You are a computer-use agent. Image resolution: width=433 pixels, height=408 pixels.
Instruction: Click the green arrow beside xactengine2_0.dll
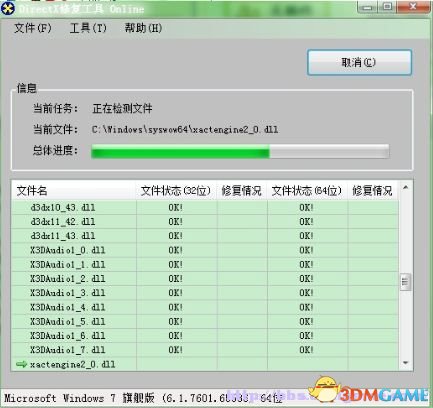coord(21,364)
